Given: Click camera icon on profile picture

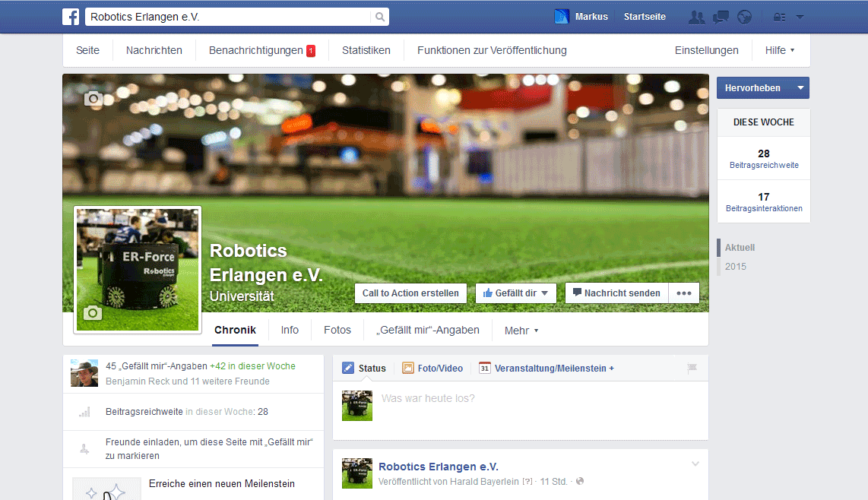Looking at the screenshot, I should click(x=93, y=313).
